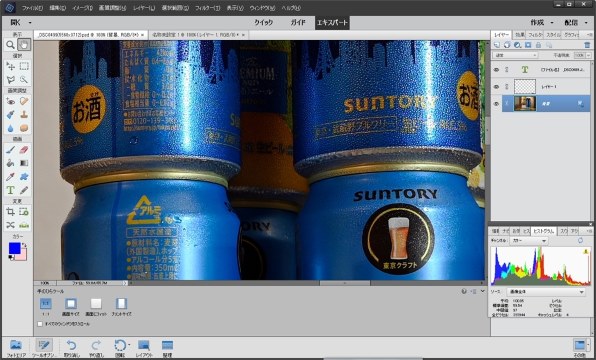Image resolution: width=596 pixels, height=360 pixels.
Task: Add a layer mask
Action: 528,45
